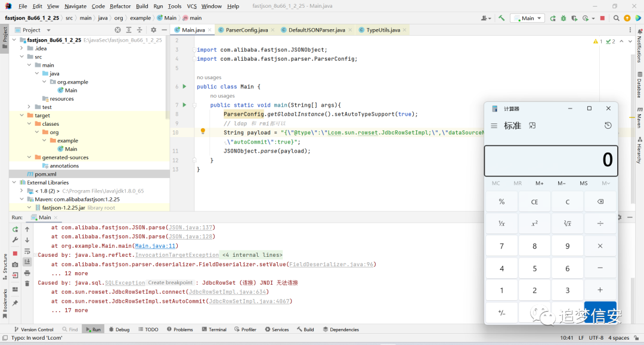Expand the JDK 1.8 library node
The width and height of the screenshot is (644, 345).
coord(22,191)
